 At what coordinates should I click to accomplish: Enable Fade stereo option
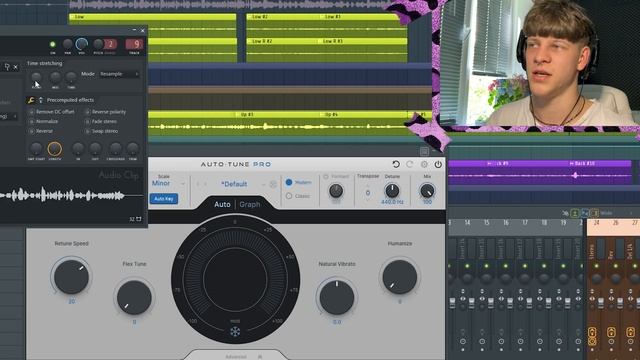(87, 121)
